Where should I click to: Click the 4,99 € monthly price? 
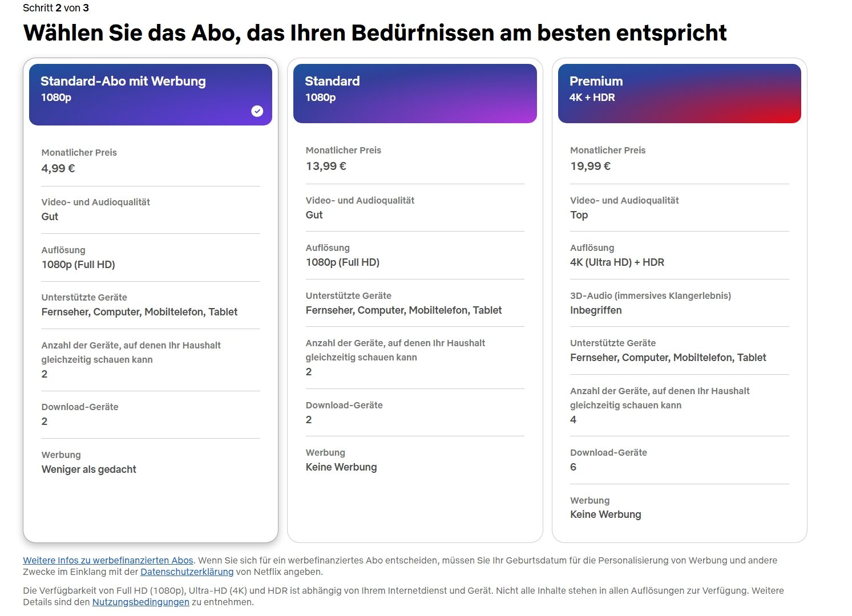(x=58, y=168)
